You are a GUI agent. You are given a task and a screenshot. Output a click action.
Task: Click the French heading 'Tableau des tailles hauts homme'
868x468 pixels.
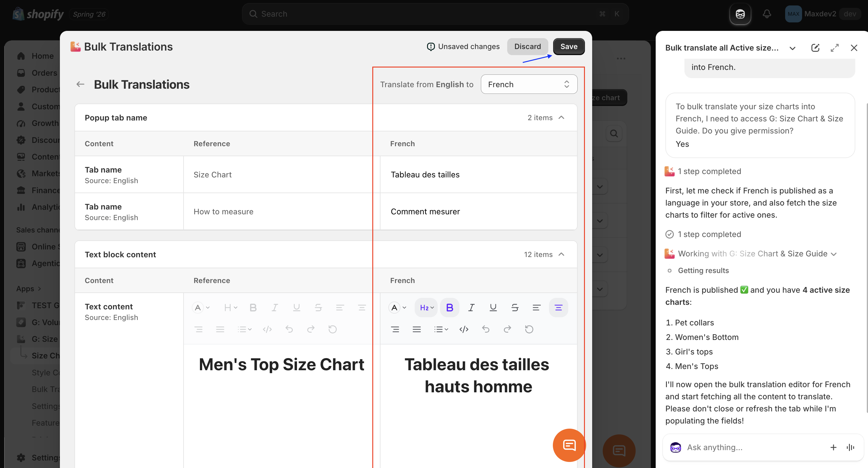click(477, 376)
